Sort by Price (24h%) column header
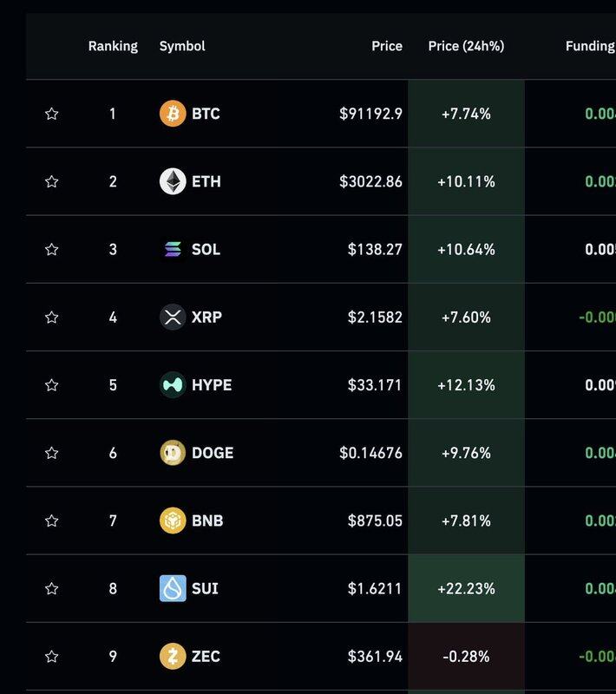Image resolution: width=616 pixels, height=694 pixels. [x=466, y=46]
